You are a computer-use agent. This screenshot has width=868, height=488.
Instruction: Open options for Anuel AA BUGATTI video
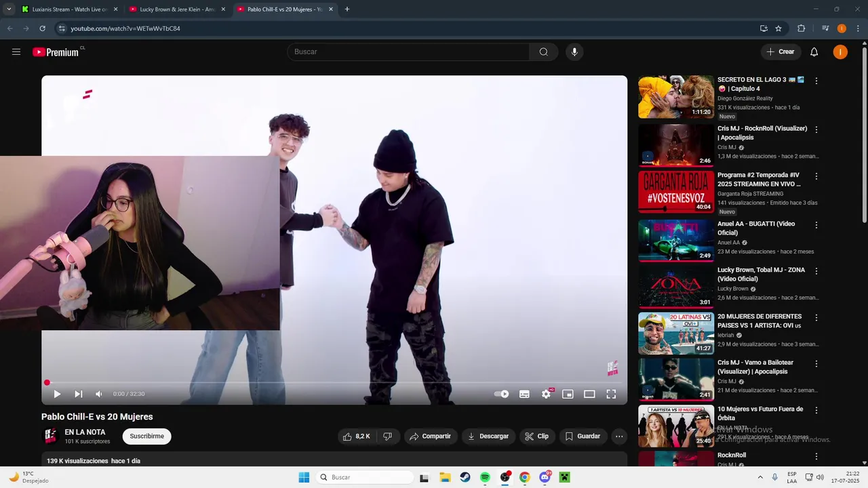point(816,225)
